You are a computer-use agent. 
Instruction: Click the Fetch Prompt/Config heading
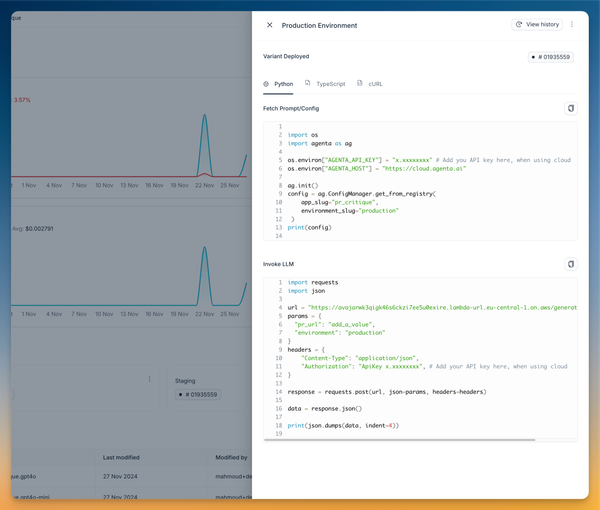291,109
